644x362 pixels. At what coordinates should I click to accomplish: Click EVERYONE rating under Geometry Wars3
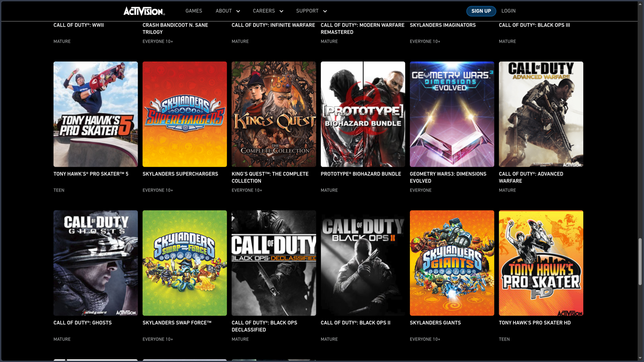click(421, 190)
